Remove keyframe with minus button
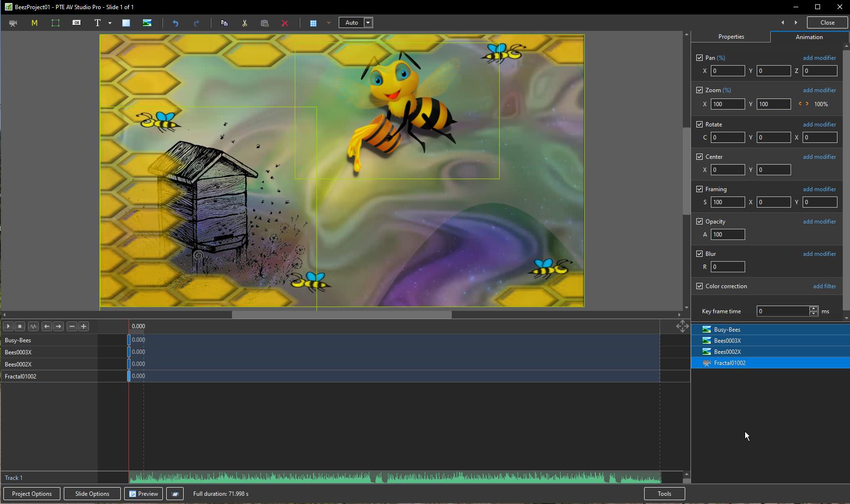Viewport: 850px width, 504px height. 72,326
